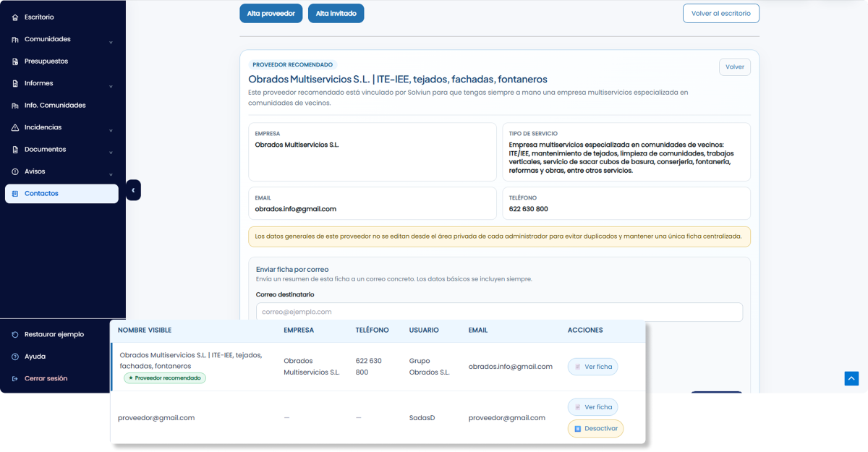Screen dimensions: 868x452
Task: Click the EMPRESA column header
Action: click(x=299, y=330)
